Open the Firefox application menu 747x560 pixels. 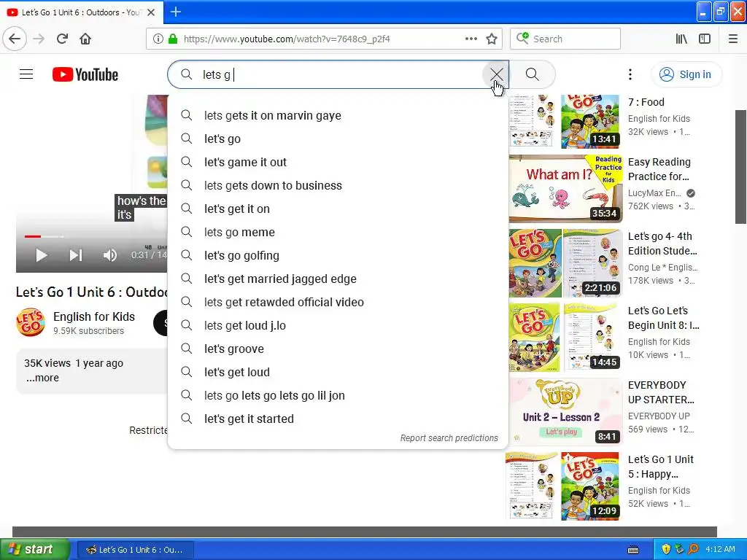click(733, 39)
